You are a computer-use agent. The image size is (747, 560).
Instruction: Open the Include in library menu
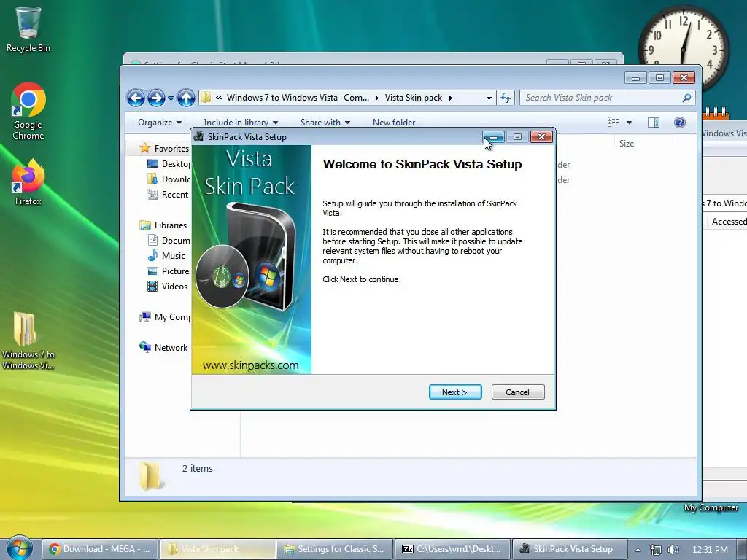(241, 122)
